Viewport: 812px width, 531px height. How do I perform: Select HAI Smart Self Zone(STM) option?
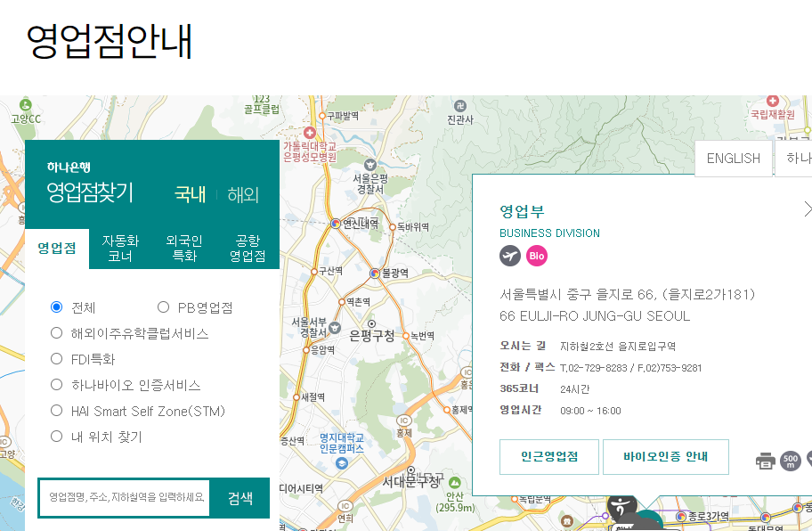(56, 411)
